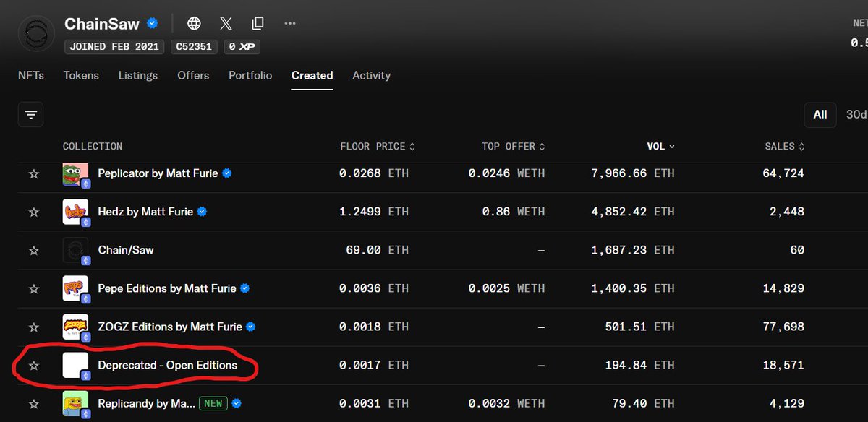Open the three-dot more options menu

coord(290,23)
